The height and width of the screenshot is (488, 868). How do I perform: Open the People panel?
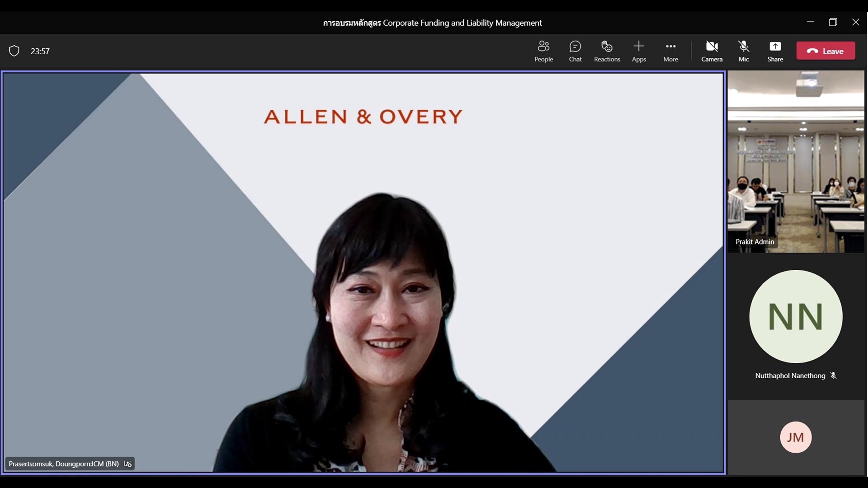pyautogui.click(x=543, y=51)
